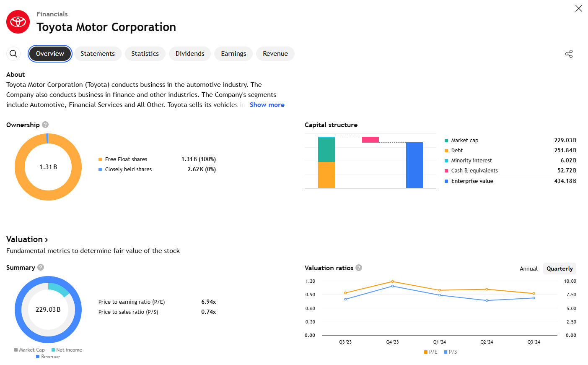Screen dimensions: 588x365
Task: Click the Free Float shares orange swatch
Action: tap(100, 159)
